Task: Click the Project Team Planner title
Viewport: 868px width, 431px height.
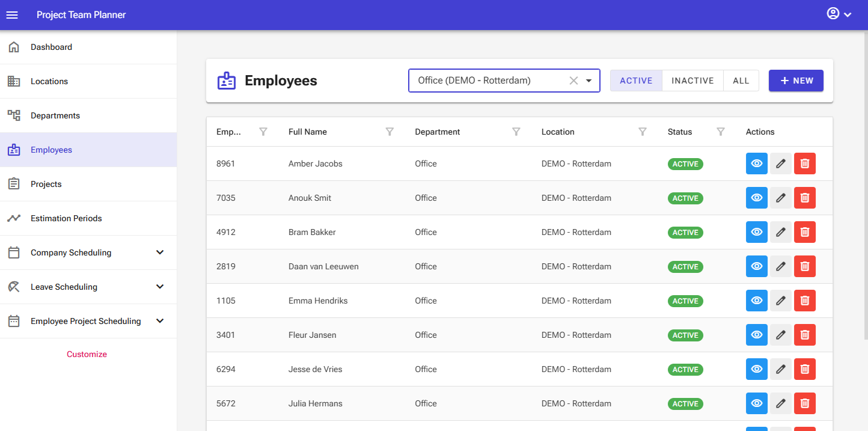Action: pyautogui.click(x=81, y=14)
